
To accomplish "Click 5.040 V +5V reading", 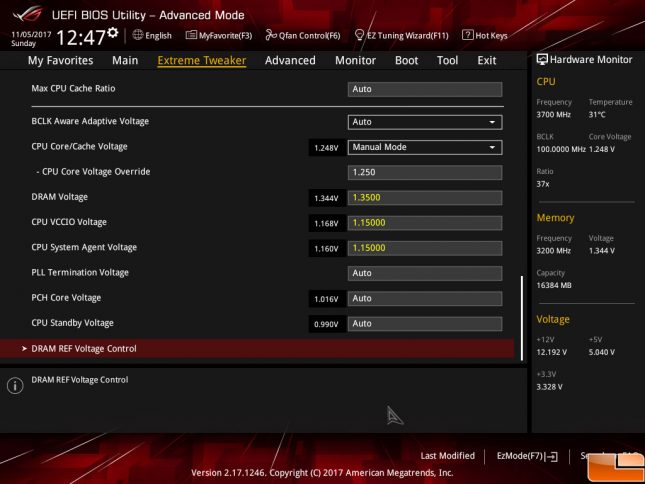I will click(x=601, y=352).
